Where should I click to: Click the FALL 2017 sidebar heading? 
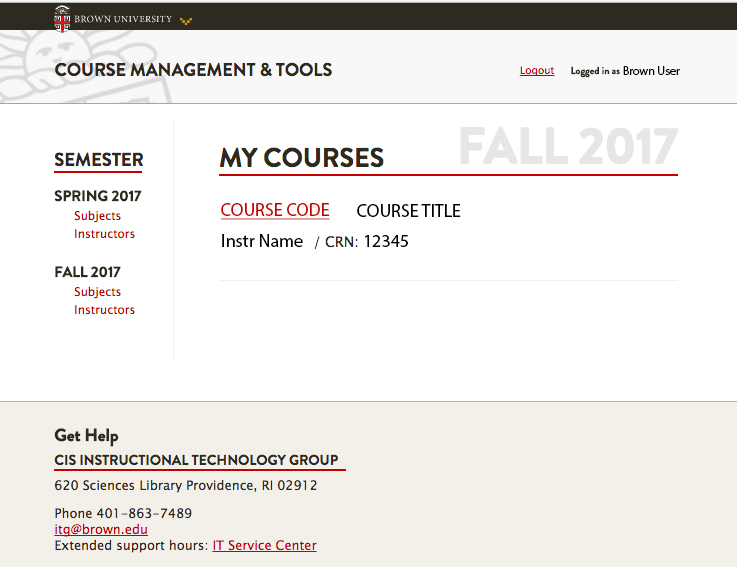87,272
